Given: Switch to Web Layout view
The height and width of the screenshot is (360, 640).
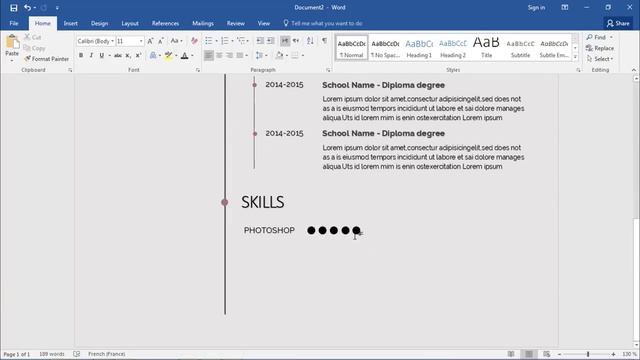Looking at the screenshot, I should (547, 354).
